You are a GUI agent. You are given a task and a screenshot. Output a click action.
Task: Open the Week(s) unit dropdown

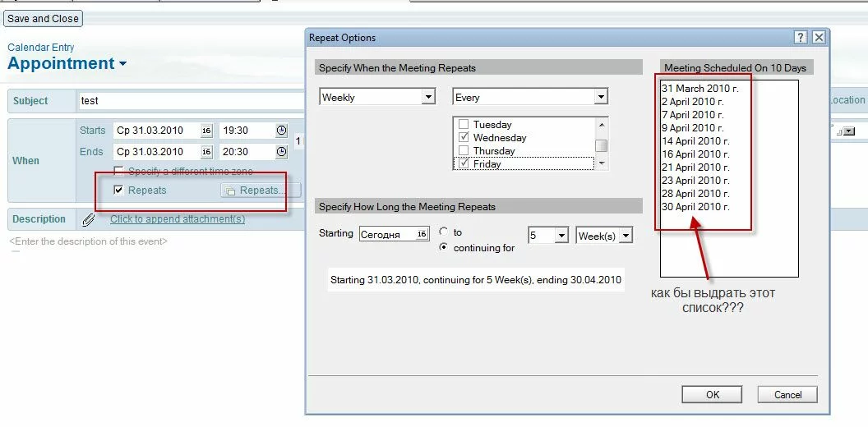tap(626, 236)
